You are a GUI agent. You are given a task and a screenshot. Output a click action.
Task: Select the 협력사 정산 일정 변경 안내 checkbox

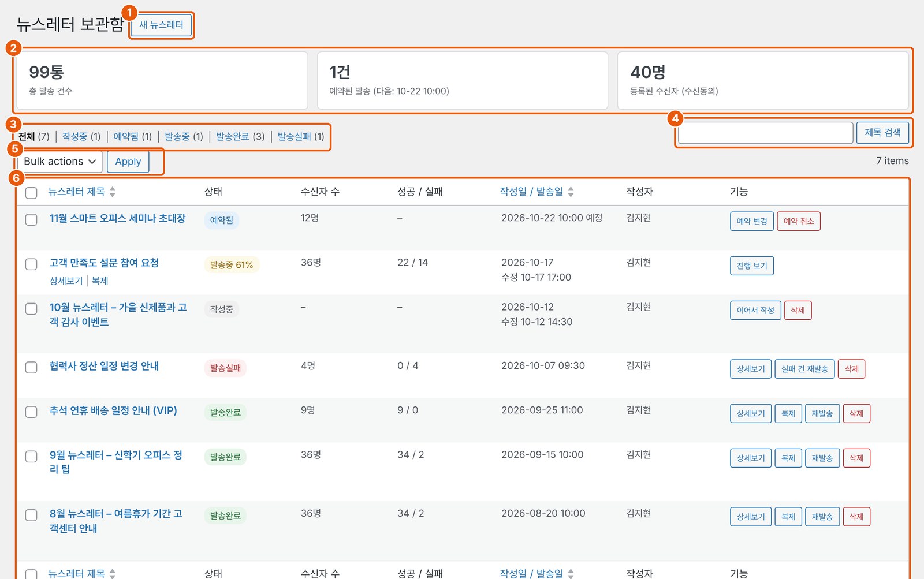(31, 368)
